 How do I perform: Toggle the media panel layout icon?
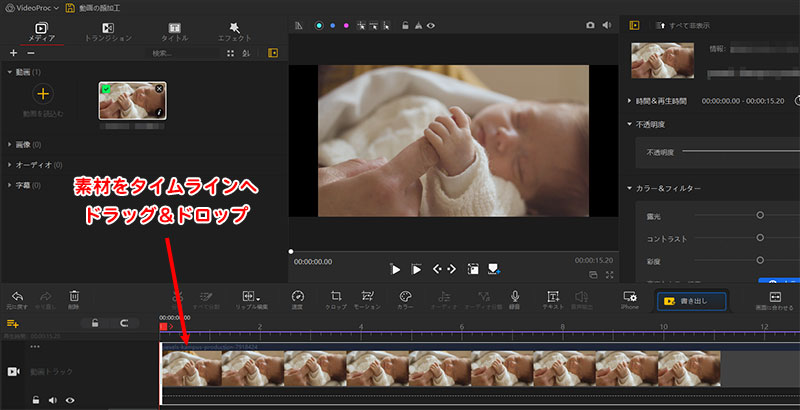point(273,53)
